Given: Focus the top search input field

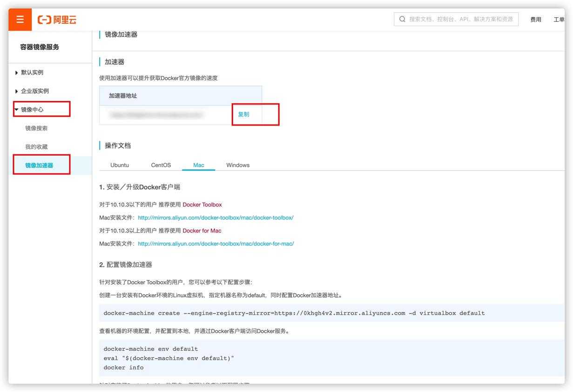Looking at the screenshot, I should click(x=456, y=19).
